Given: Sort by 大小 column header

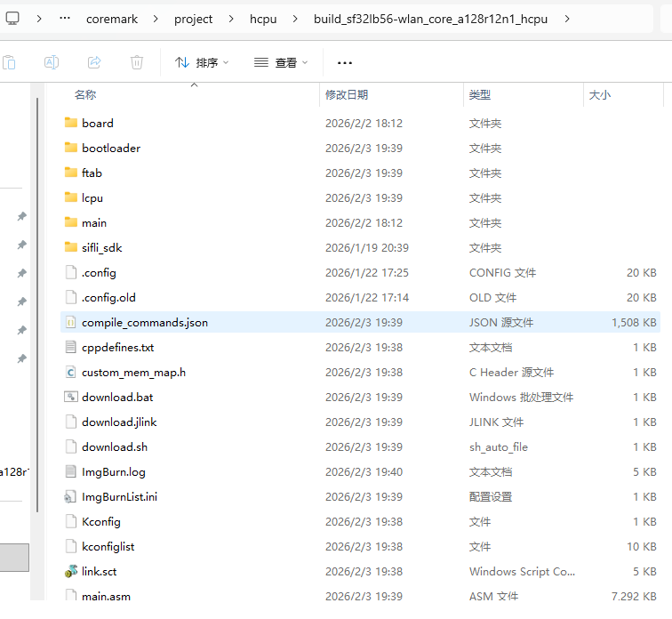Looking at the screenshot, I should pos(600,94).
